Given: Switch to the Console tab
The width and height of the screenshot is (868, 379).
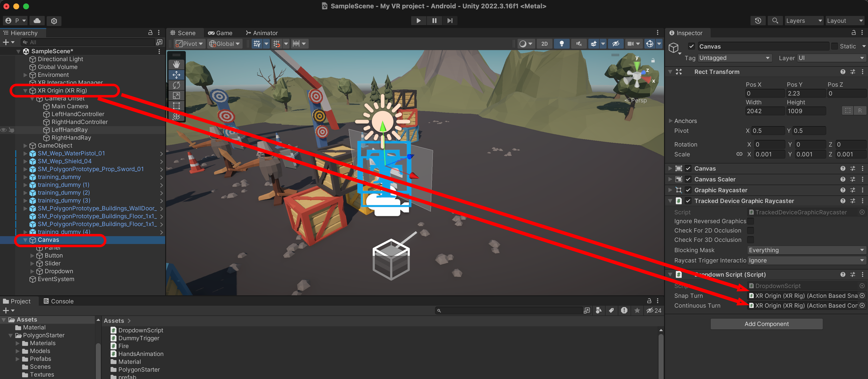Looking at the screenshot, I should point(59,301).
